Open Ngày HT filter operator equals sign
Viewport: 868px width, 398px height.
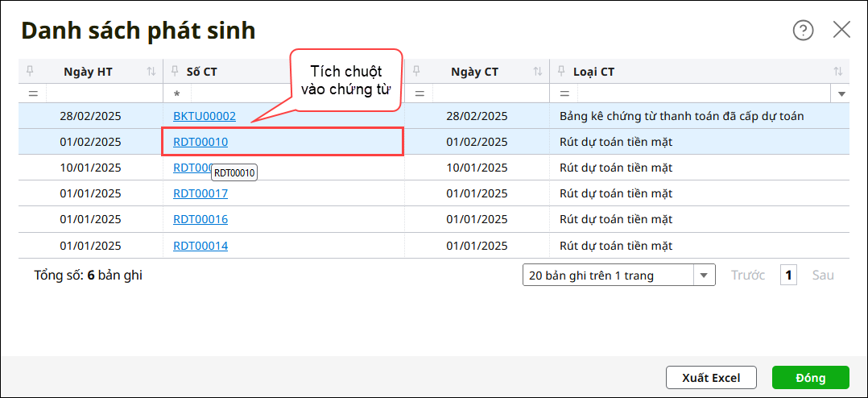(x=33, y=93)
